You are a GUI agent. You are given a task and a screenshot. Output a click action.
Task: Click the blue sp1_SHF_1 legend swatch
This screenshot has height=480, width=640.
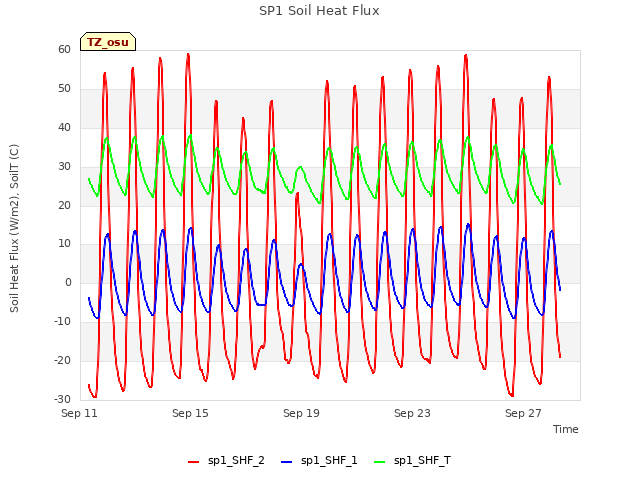click(287, 462)
